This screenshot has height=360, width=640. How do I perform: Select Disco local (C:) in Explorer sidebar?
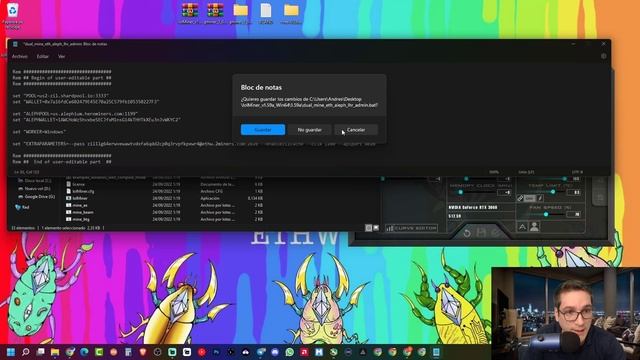pos(35,180)
